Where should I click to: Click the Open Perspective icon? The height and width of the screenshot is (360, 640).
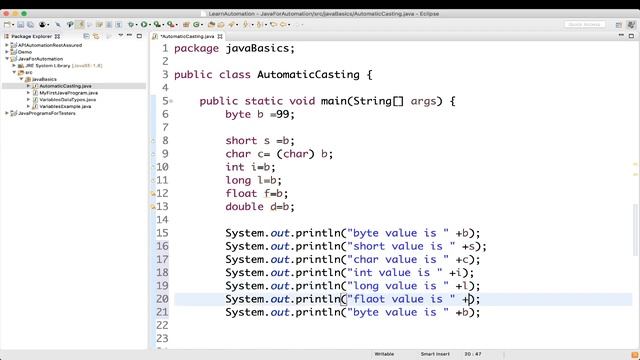click(x=619, y=25)
